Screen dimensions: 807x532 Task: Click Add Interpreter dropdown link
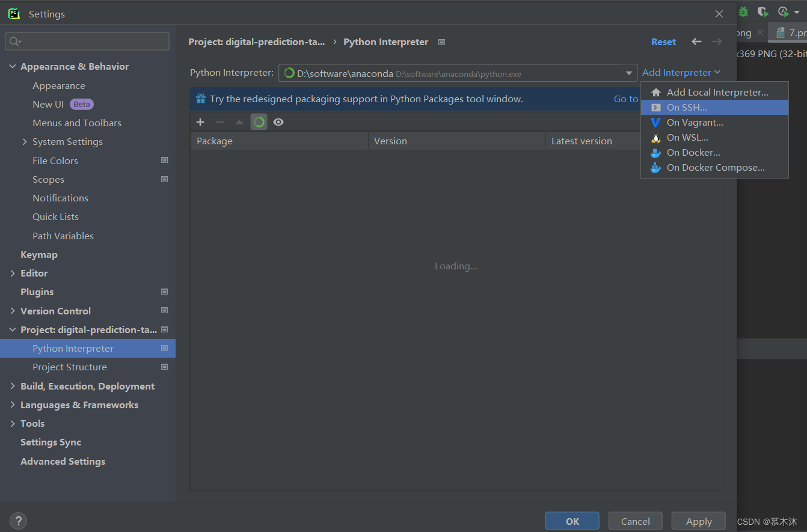(681, 73)
